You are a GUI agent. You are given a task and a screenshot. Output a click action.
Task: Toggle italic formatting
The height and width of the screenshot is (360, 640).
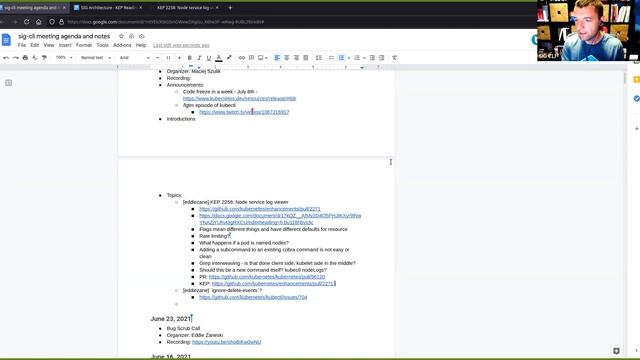click(x=199, y=58)
